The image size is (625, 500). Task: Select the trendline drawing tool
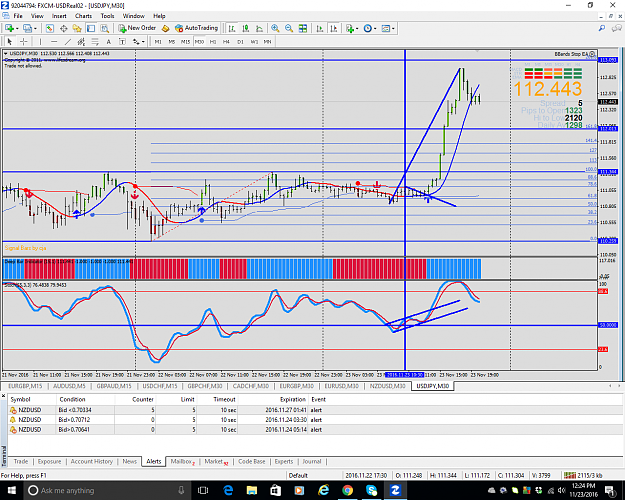[68, 41]
